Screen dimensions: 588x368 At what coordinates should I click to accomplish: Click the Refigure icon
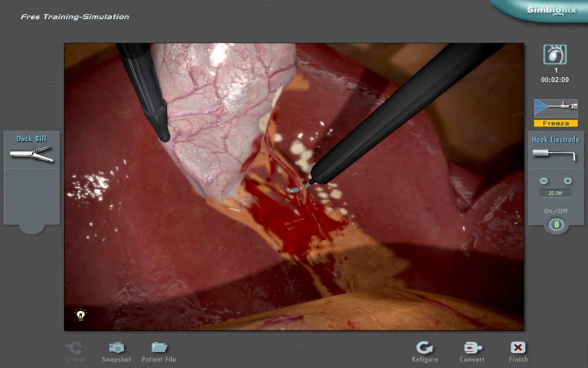point(425,347)
